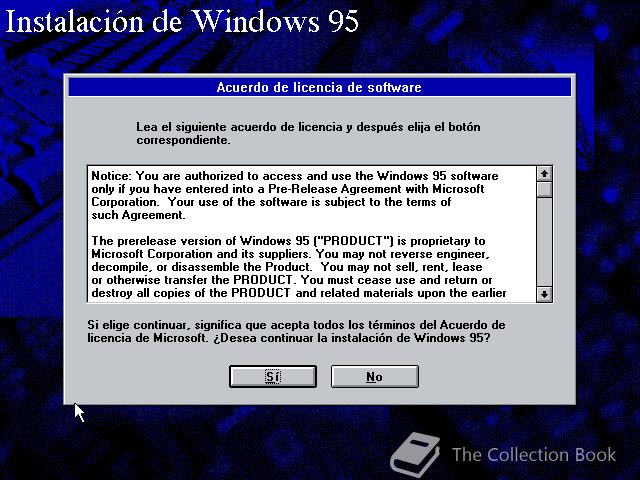Click the scrollbar track below the thumb
This screenshot has width=640, height=480.
click(544, 242)
